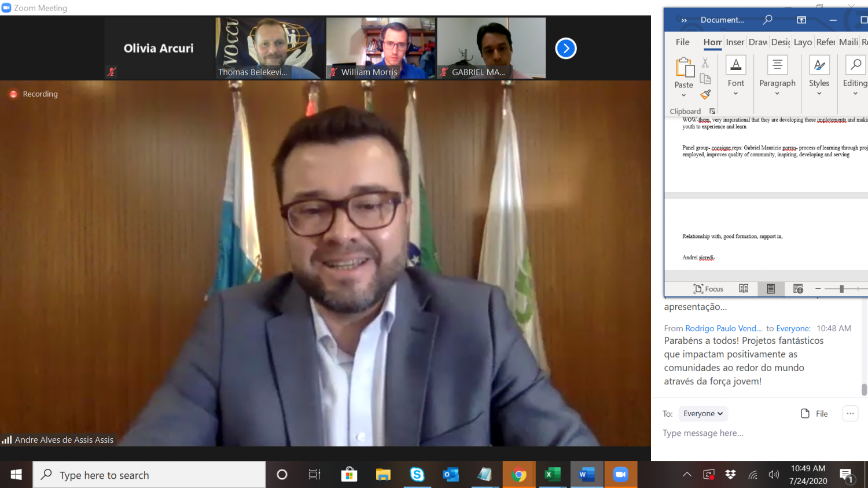This screenshot has width=868, height=488.
Task: Show next participants with blue arrow
Action: click(x=565, y=48)
